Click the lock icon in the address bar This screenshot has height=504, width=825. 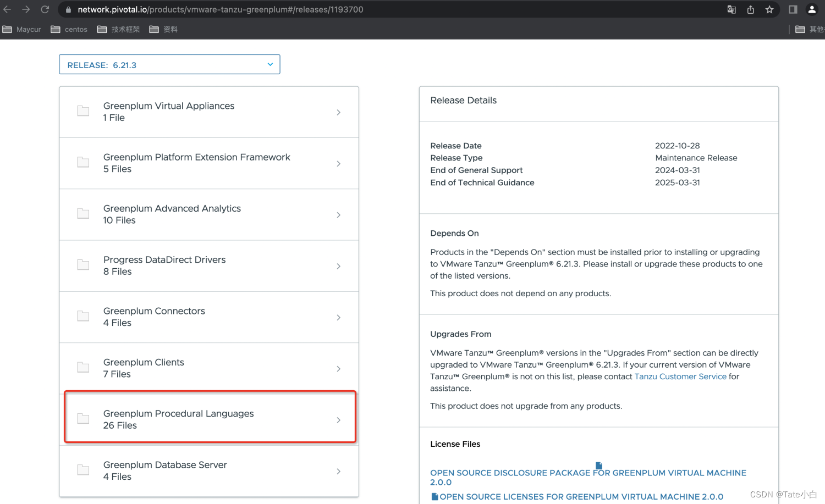click(x=68, y=9)
